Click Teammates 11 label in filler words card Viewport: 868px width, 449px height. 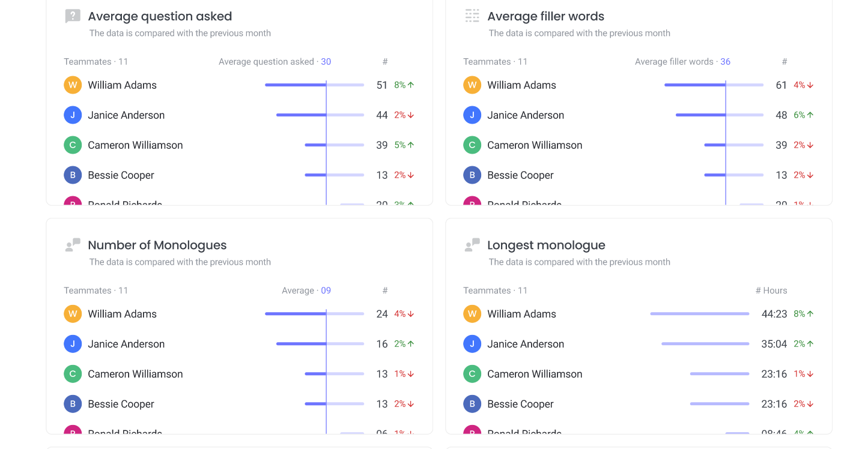[x=496, y=61]
